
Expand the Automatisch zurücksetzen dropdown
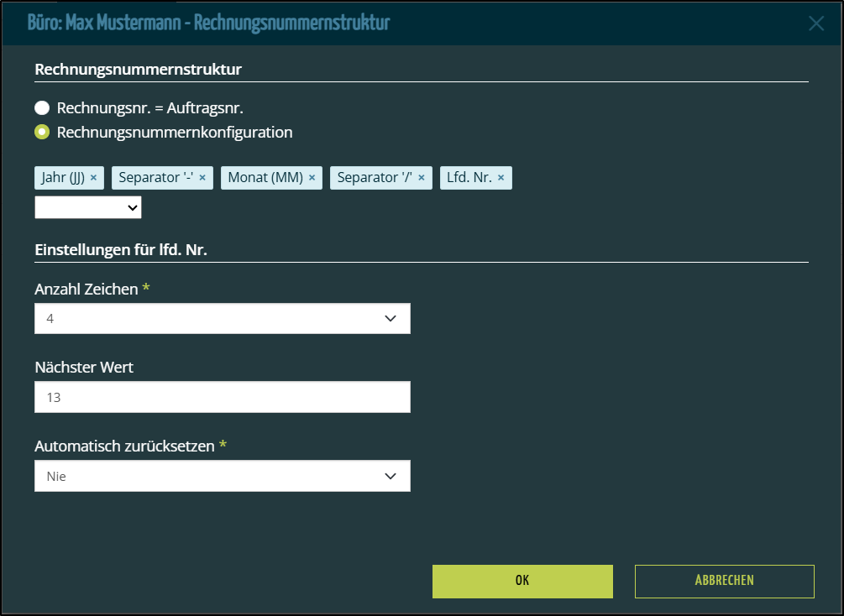(x=223, y=476)
